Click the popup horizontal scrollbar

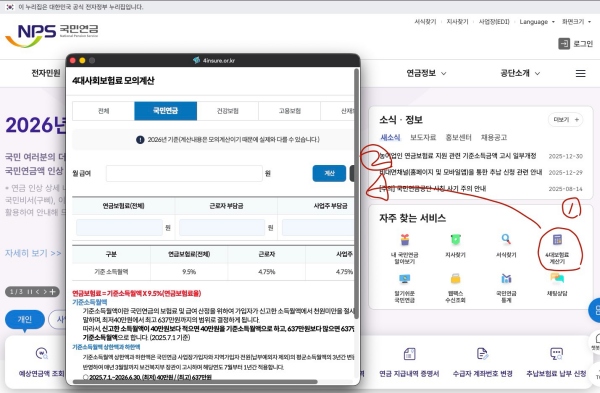tap(194, 382)
